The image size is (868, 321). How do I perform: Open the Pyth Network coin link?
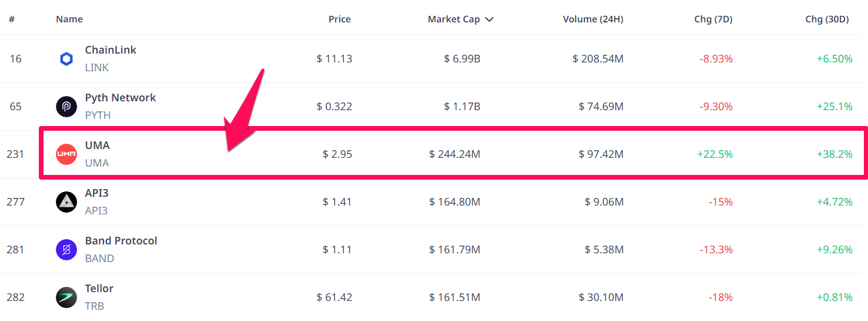point(121,98)
